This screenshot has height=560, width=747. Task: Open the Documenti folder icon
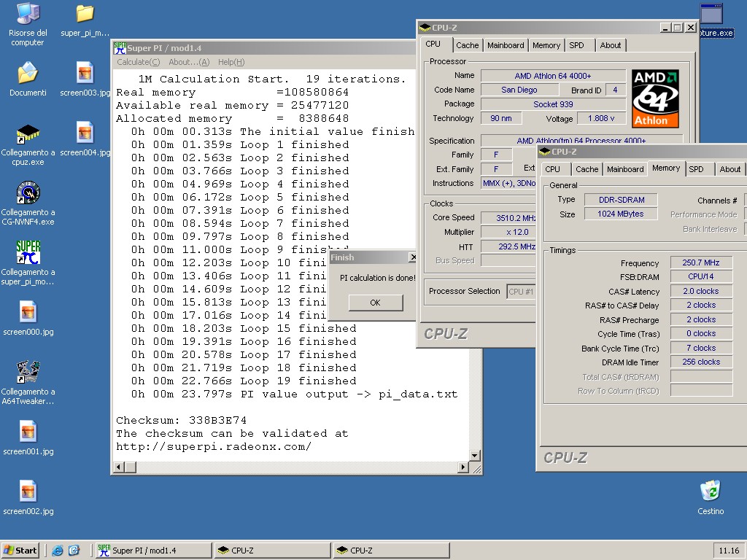point(28,74)
